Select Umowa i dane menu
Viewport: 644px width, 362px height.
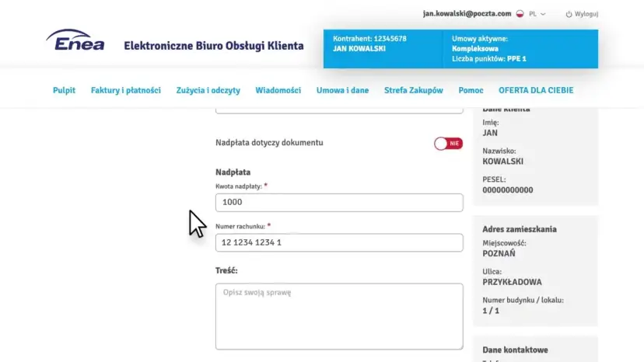tap(342, 90)
